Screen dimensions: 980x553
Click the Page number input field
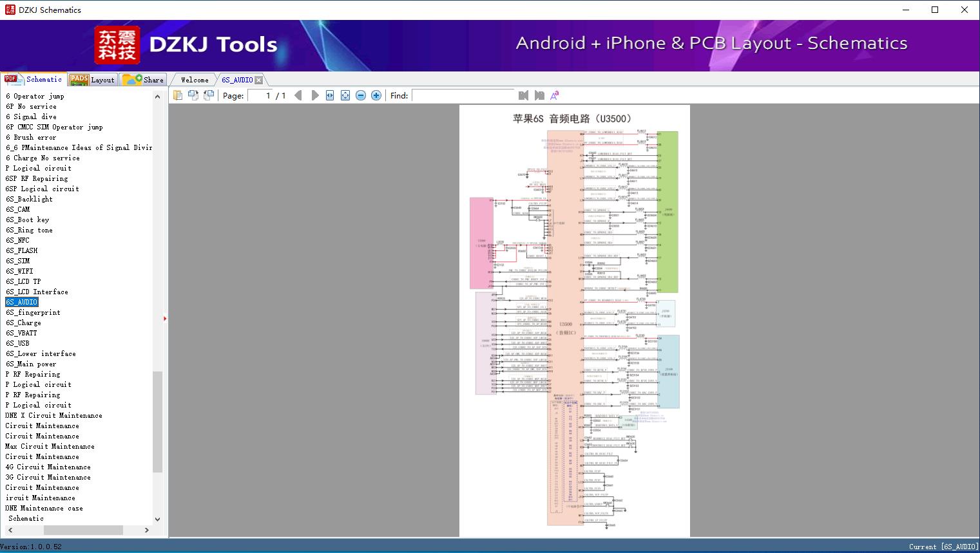coord(260,95)
